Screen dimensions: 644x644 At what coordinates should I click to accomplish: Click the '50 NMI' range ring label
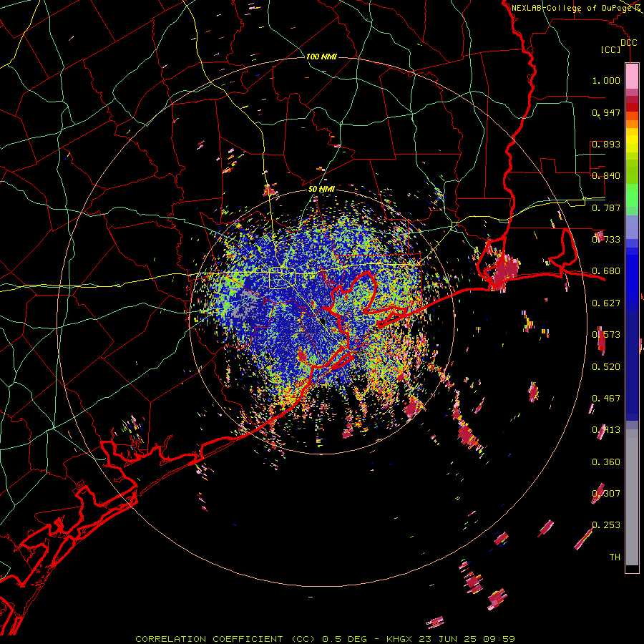[321, 189]
